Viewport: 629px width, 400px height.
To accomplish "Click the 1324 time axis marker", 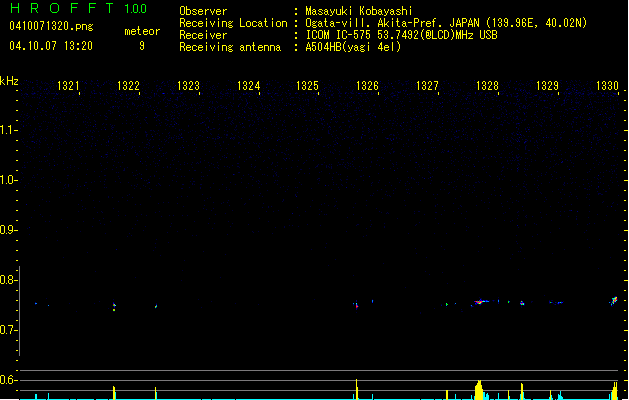I will pyautogui.click(x=248, y=86).
